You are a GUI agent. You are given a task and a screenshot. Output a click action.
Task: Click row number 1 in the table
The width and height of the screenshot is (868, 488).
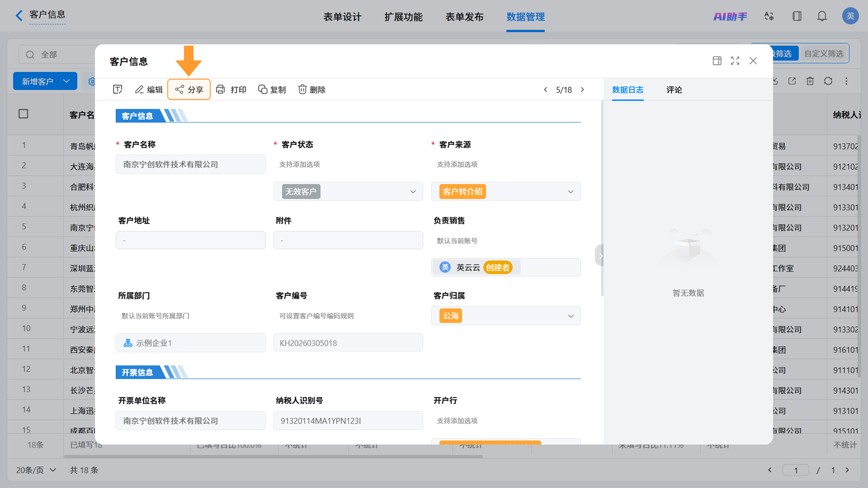tap(24, 145)
